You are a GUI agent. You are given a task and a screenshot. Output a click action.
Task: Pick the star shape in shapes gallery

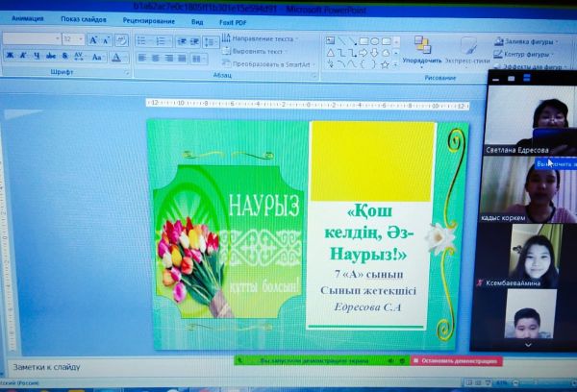coord(385,64)
